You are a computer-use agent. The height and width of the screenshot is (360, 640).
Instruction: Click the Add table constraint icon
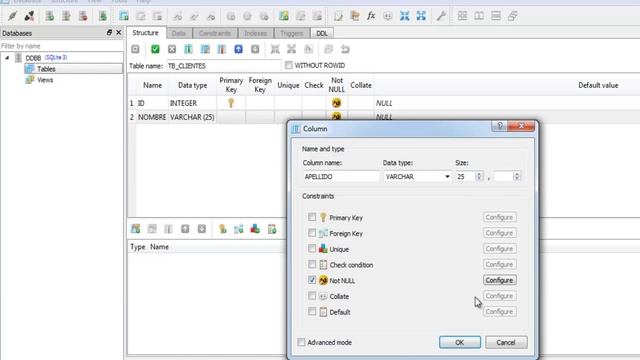pyautogui.click(x=136, y=229)
